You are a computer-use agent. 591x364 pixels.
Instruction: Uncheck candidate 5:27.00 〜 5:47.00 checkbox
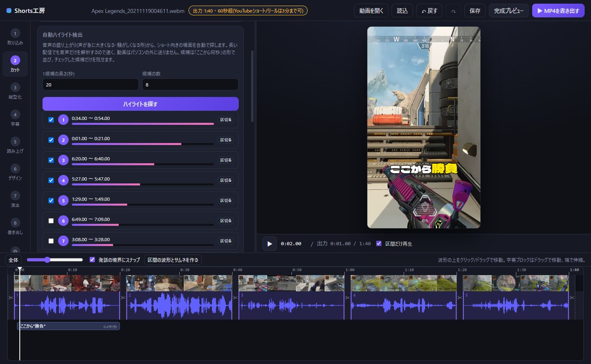pyautogui.click(x=51, y=180)
